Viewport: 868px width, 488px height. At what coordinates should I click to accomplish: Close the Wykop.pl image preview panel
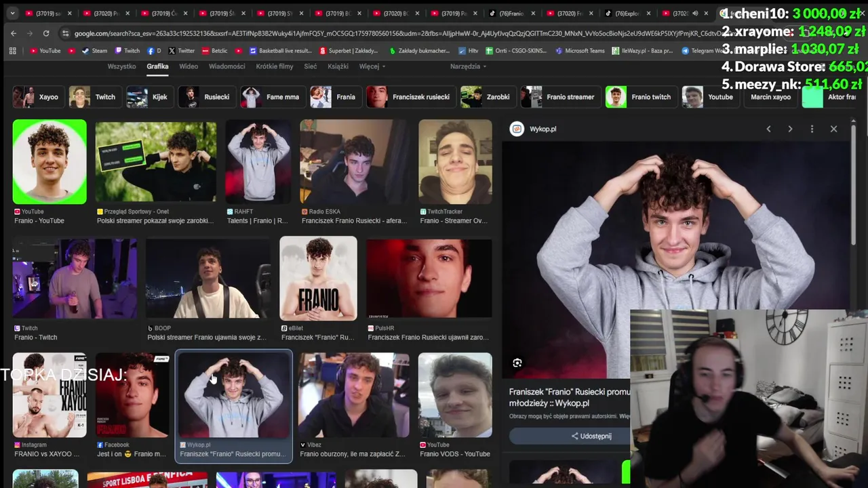(x=833, y=129)
